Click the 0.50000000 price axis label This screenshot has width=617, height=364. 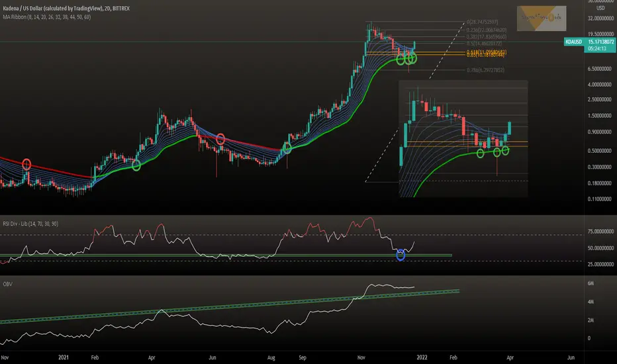pyautogui.click(x=599, y=150)
